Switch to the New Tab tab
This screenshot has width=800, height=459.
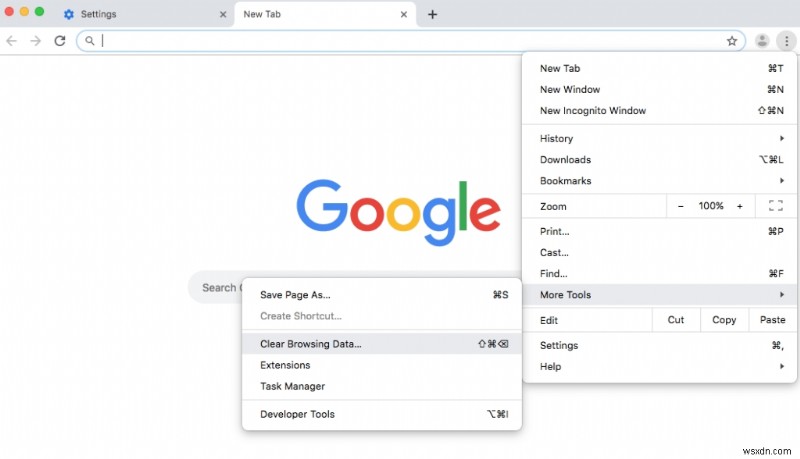(325, 14)
